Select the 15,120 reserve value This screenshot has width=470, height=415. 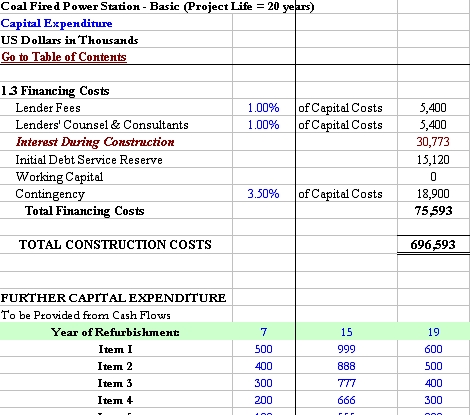[433, 160]
